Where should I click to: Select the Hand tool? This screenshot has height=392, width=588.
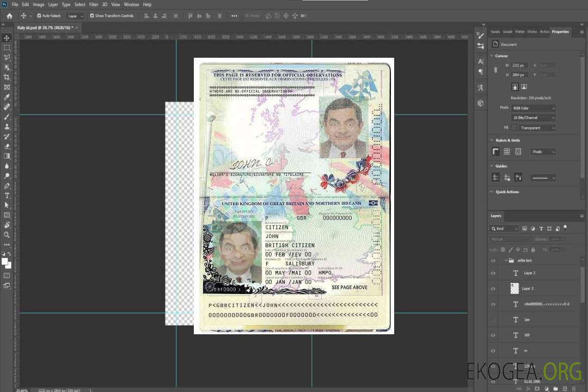(x=7, y=225)
